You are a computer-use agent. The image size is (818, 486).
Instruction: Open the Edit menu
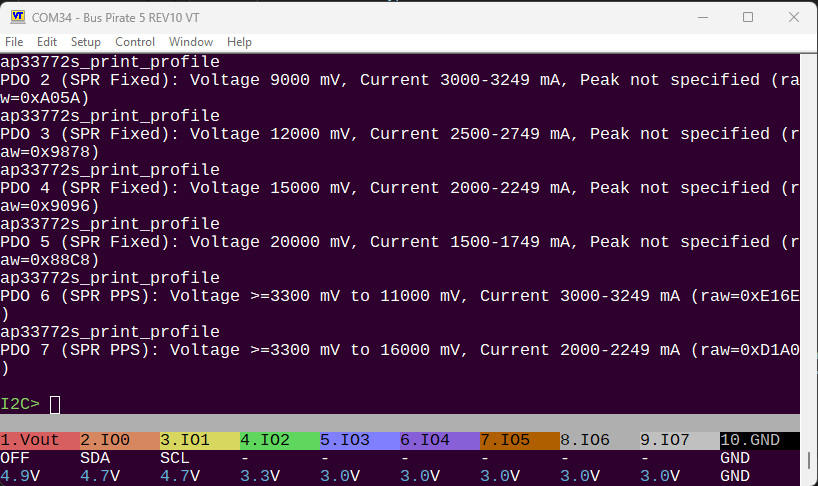coord(47,42)
